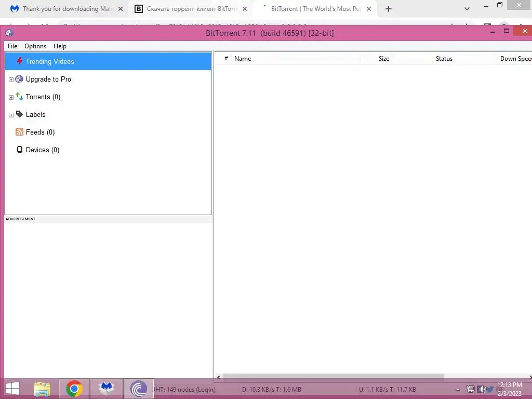Image resolution: width=532 pixels, height=399 pixels.
Task: Click the horizontal scrollbar left arrow
Action: coord(219,377)
